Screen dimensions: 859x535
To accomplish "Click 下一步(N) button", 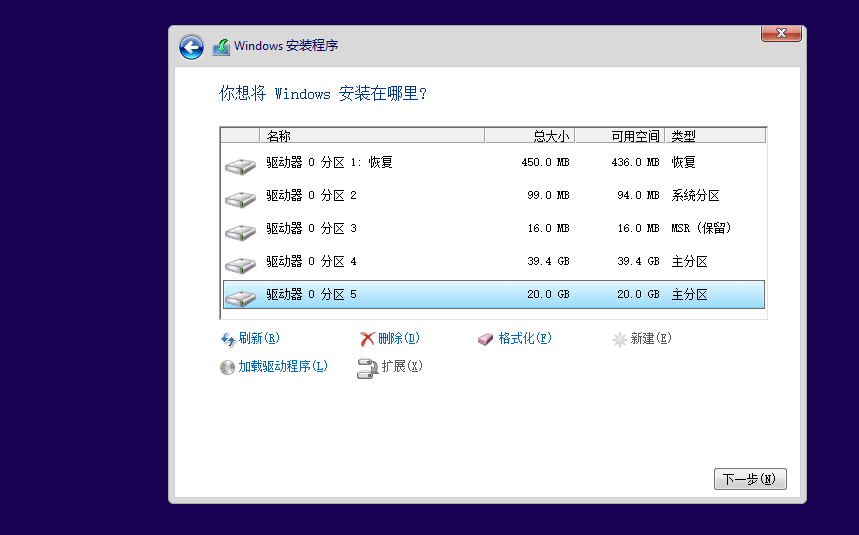I will click(x=750, y=479).
